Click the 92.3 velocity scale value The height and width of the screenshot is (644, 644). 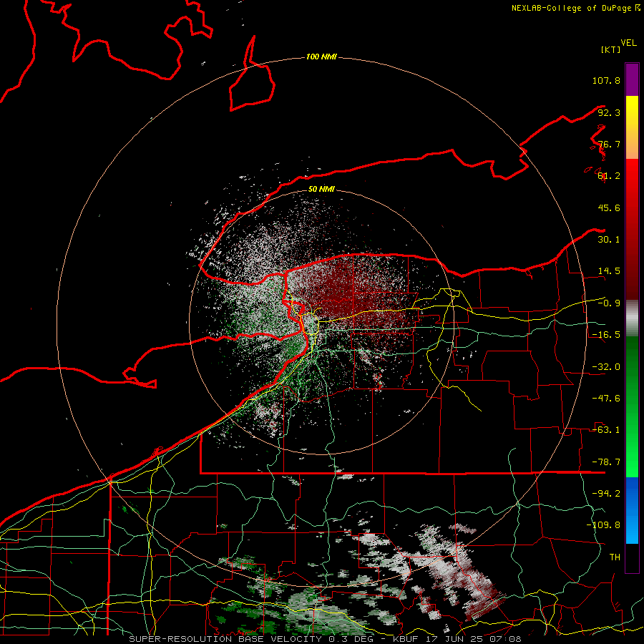coord(609,112)
